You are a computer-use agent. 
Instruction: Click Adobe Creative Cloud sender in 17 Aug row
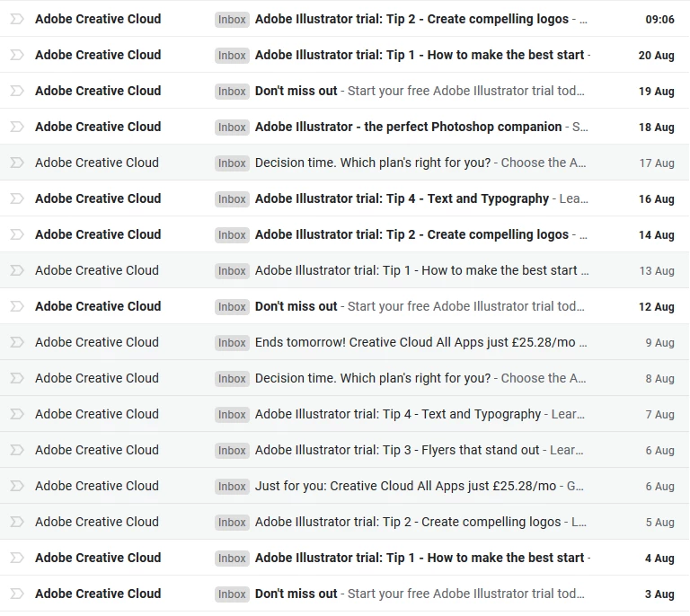[x=97, y=163]
